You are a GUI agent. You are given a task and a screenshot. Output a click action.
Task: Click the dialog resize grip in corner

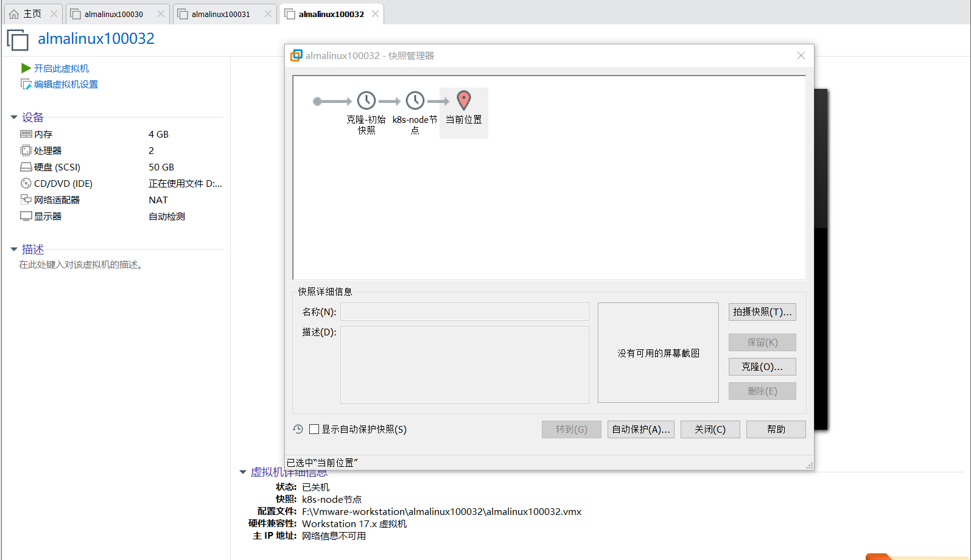pyautogui.click(x=809, y=465)
